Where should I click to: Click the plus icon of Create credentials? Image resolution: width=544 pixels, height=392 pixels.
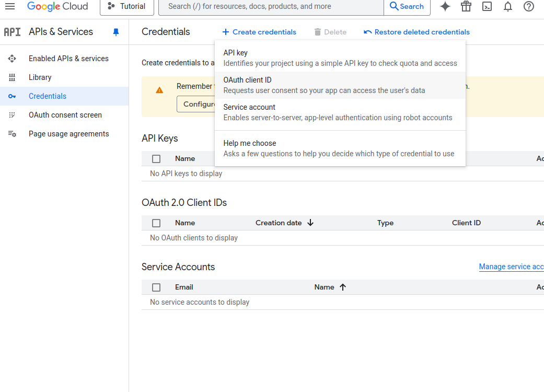[226, 32]
